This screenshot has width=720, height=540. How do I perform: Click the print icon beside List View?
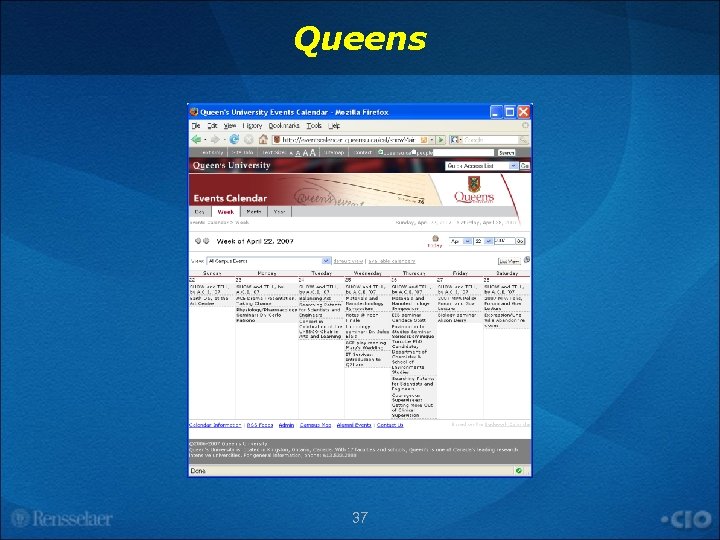pyautogui.click(x=527, y=260)
